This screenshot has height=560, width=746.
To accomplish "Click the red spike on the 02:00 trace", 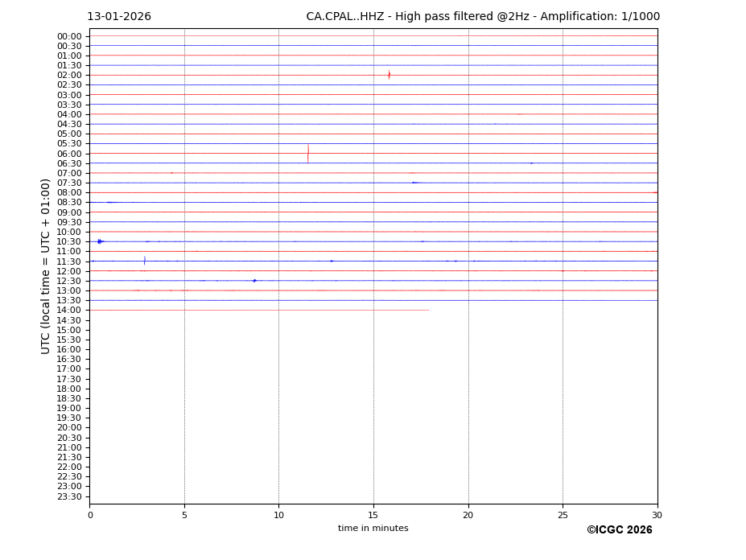I will coord(389,75).
